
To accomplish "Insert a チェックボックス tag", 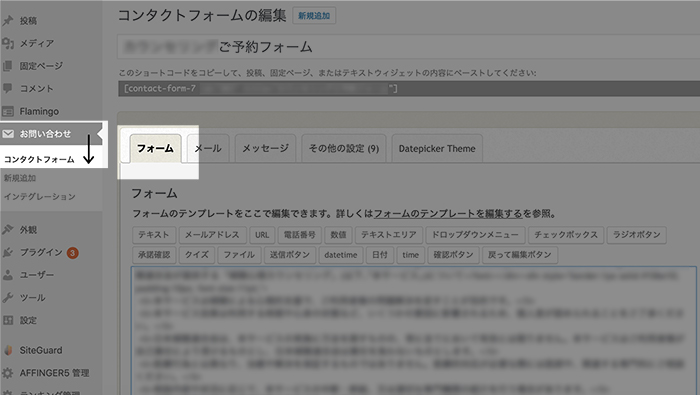I will tap(566, 235).
